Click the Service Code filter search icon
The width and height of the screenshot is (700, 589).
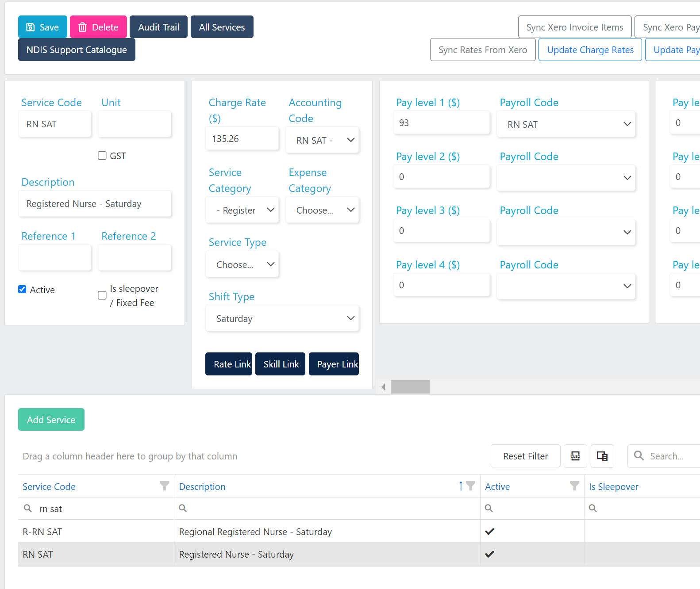[x=27, y=508]
